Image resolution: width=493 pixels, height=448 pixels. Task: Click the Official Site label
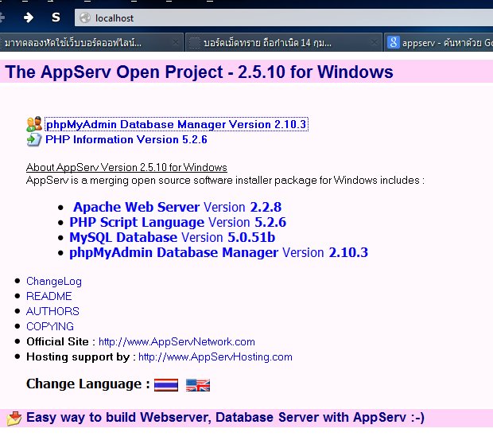click(x=57, y=341)
